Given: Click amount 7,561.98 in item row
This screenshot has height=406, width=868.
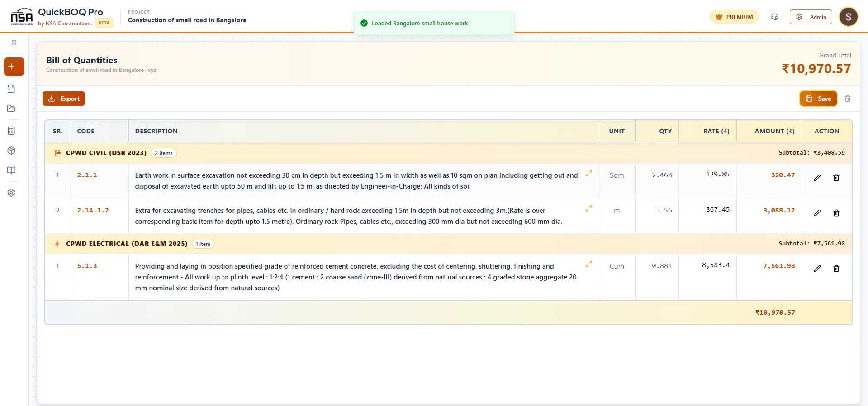Looking at the screenshot, I should 779,266.
